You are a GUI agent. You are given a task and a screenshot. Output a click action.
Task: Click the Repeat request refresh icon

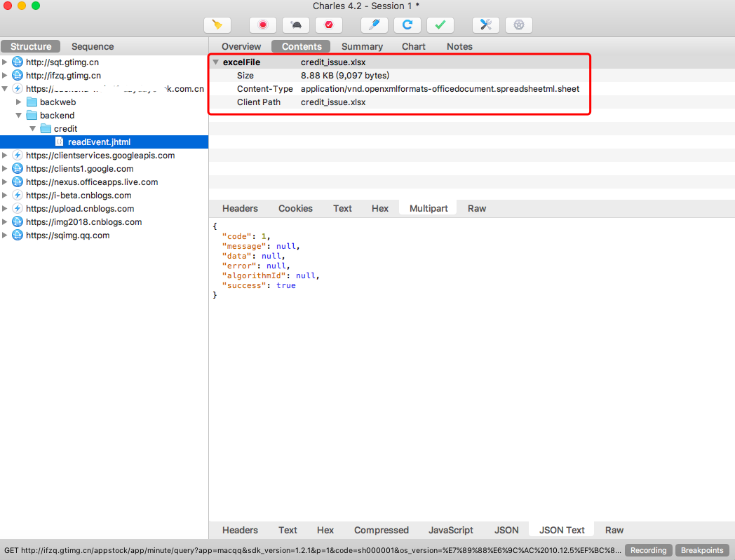click(x=407, y=25)
